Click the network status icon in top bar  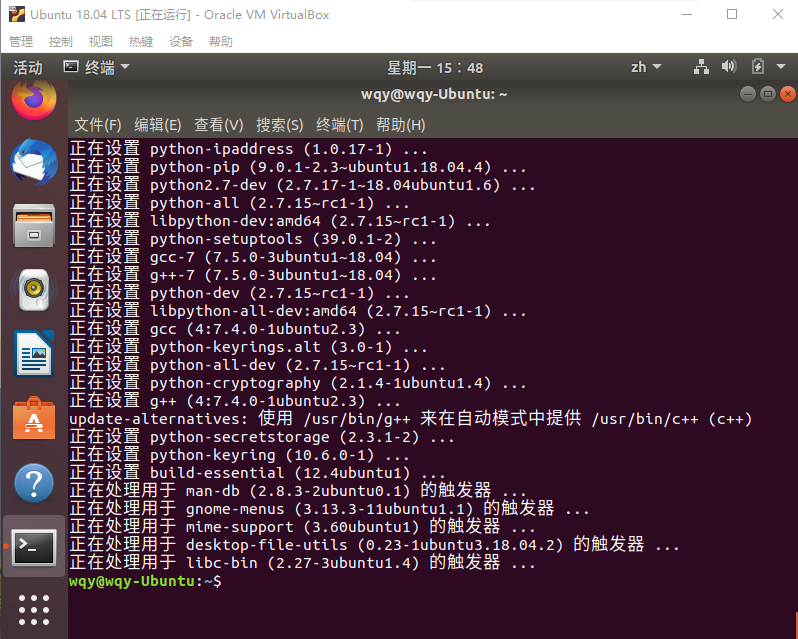click(701, 67)
